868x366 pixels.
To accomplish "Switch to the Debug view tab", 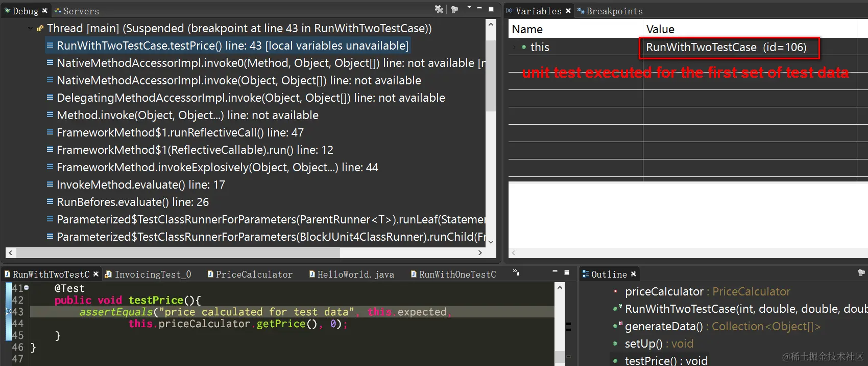I will pos(25,11).
